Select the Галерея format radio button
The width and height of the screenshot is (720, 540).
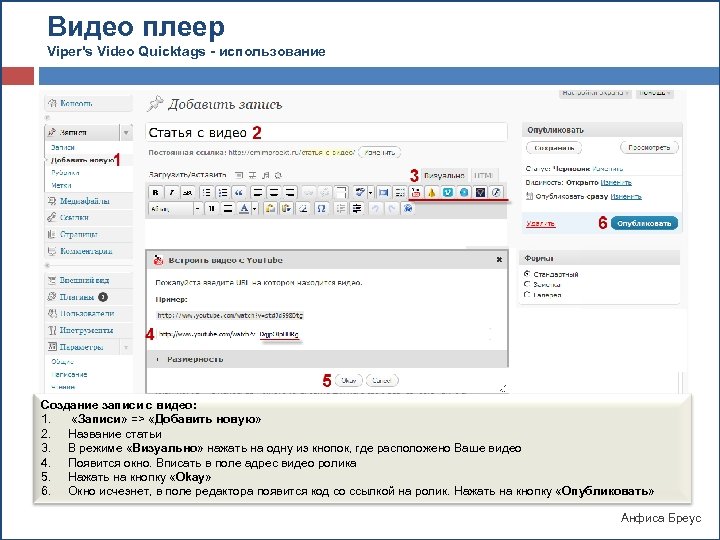527,294
